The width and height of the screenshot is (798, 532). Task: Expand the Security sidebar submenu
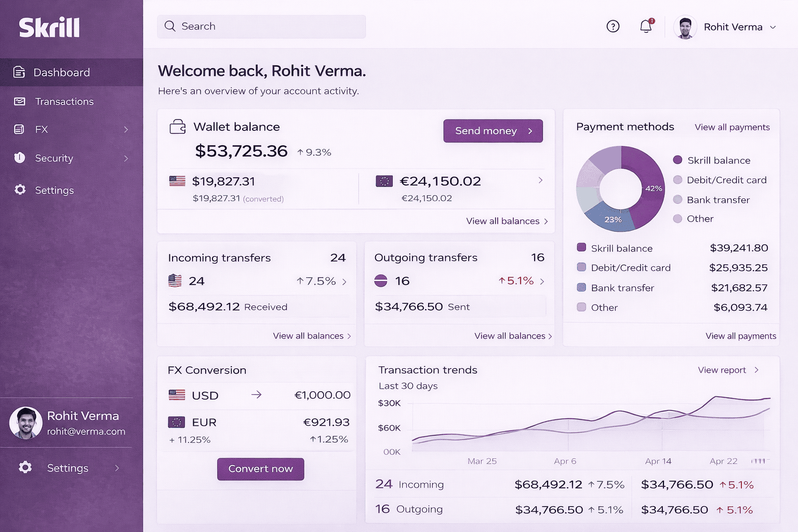coord(126,158)
